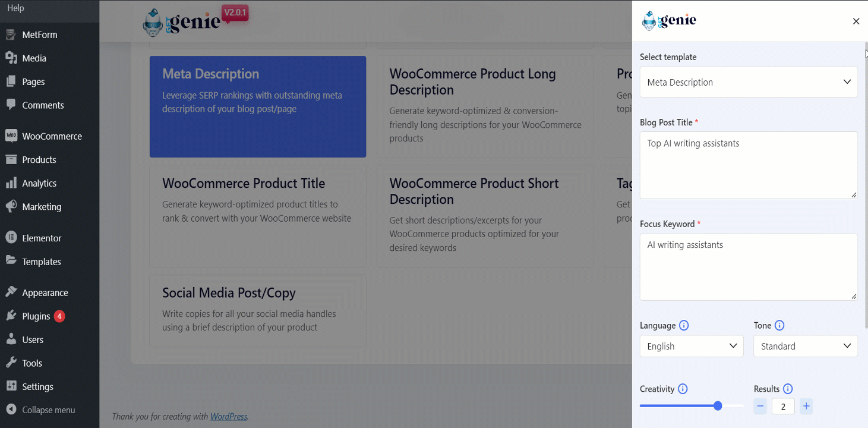Select the Social Media Post/Copy card
868x428 pixels.
click(x=258, y=310)
